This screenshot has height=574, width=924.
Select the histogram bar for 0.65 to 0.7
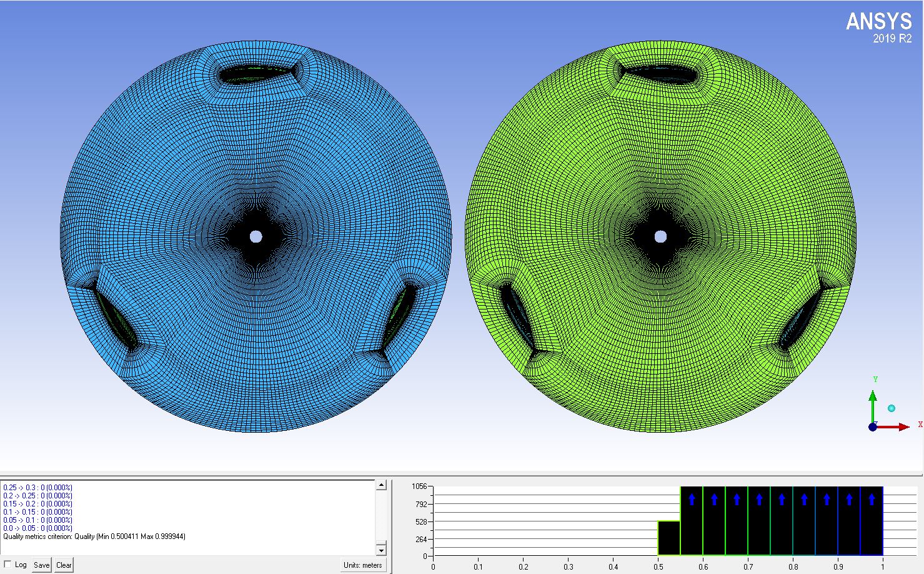click(737, 520)
